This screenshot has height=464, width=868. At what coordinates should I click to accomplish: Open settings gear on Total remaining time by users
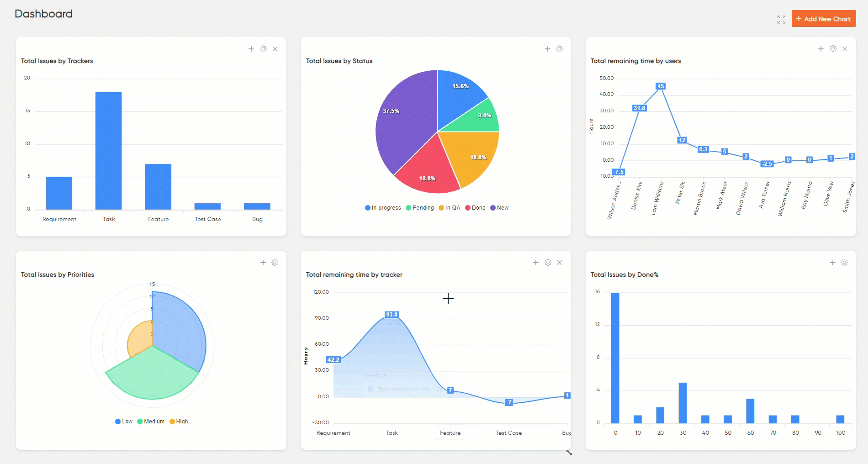point(833,49)
